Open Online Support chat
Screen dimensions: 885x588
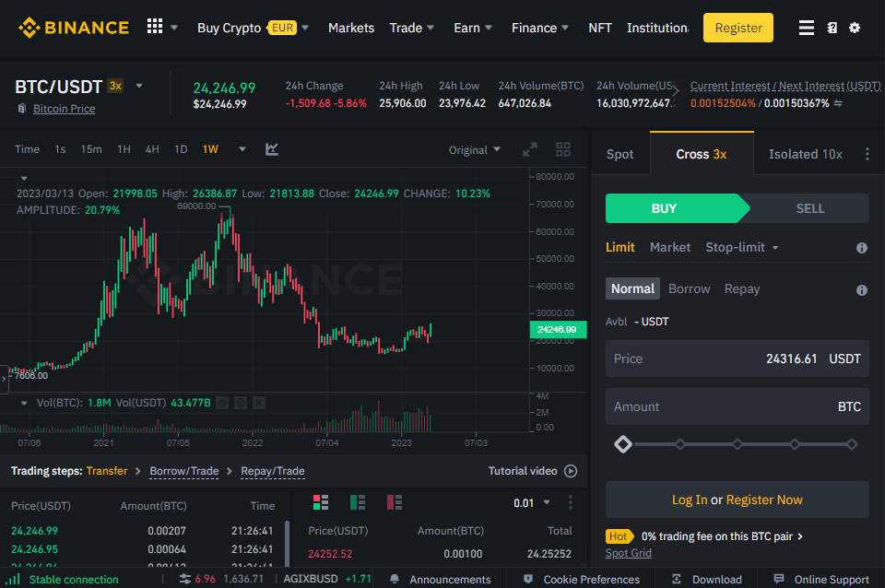821,579
